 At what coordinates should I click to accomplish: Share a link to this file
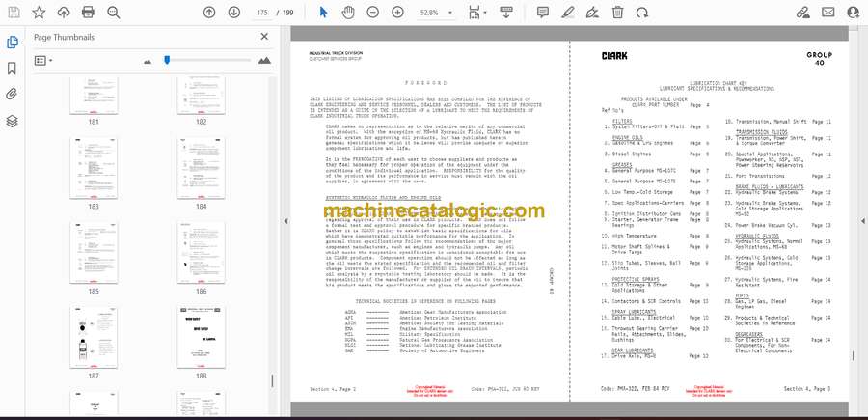point(803,13)
